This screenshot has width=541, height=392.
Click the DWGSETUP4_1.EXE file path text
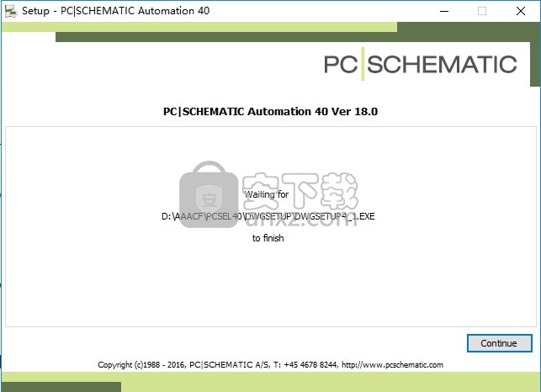click(268, 216)
